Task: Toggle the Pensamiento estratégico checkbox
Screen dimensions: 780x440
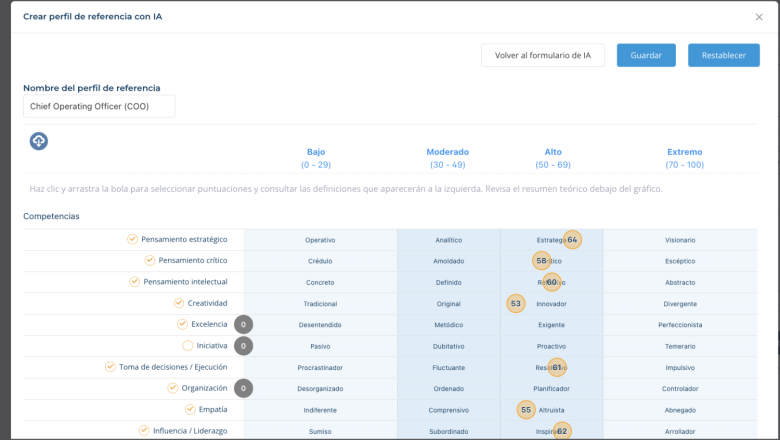Action: (x=132, y=239)
